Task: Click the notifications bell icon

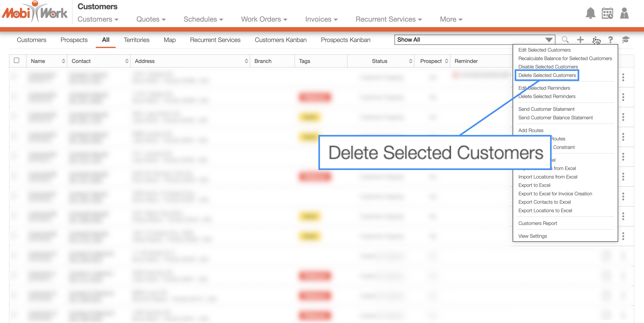Action: point(590,13)
